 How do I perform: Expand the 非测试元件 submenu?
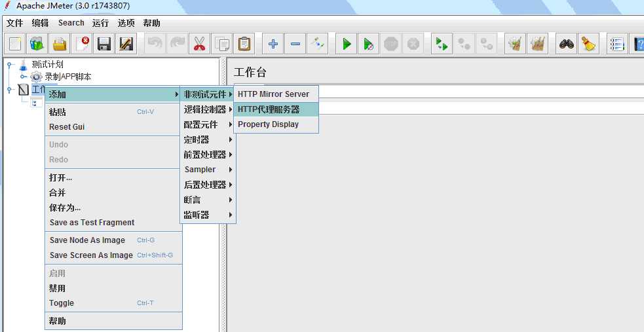(x=208, y=95)
